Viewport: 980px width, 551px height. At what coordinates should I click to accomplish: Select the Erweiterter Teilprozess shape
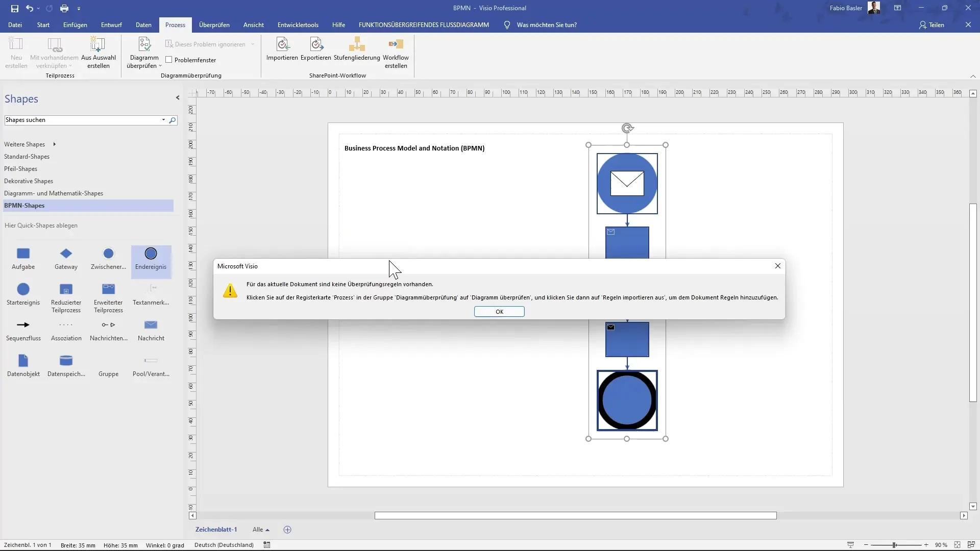108,298
